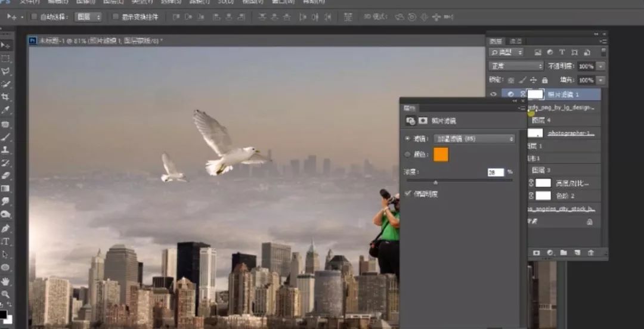Open the 加温滤镜 (85) filter dropdown
This screenshot has height=329, width=644.
click(475, 139)
